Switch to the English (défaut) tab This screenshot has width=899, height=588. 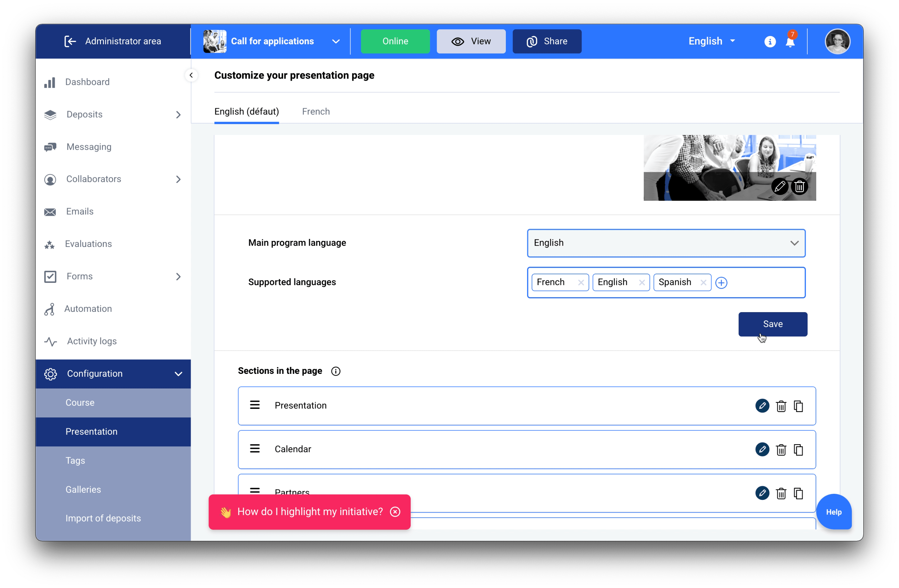[246, 112]
